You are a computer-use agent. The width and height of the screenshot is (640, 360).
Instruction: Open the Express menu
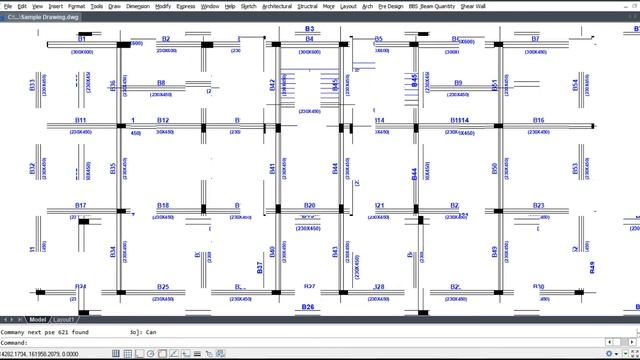tap(186, 6)
